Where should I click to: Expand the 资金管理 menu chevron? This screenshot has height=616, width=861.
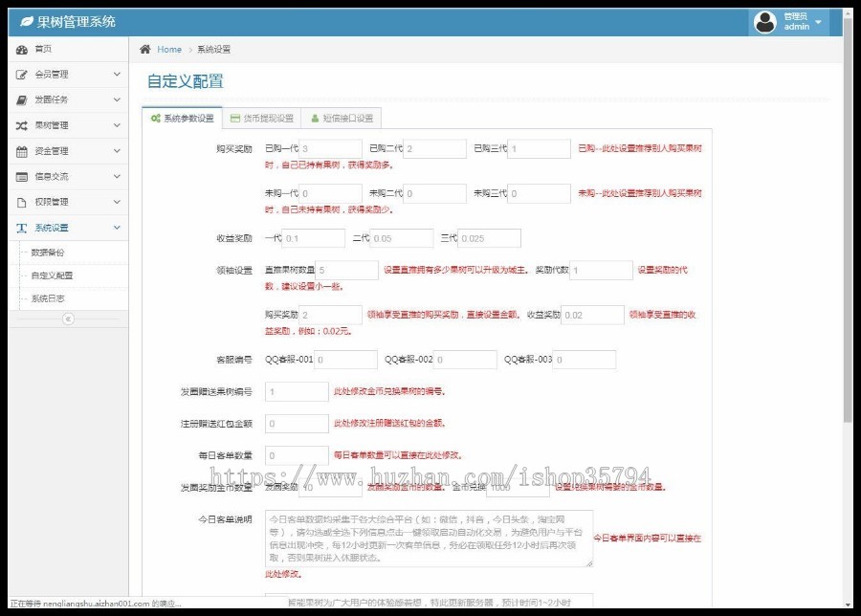click(117, 149)
